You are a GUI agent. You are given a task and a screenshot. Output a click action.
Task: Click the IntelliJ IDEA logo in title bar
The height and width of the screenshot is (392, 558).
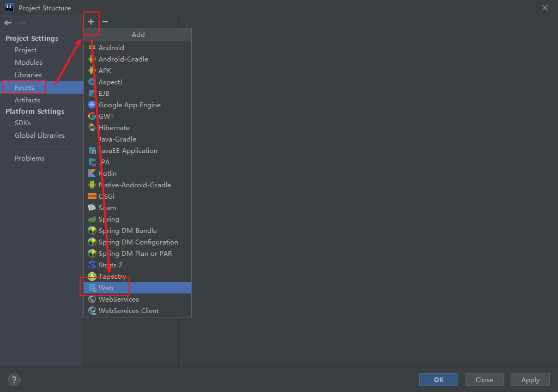[9, 8]
